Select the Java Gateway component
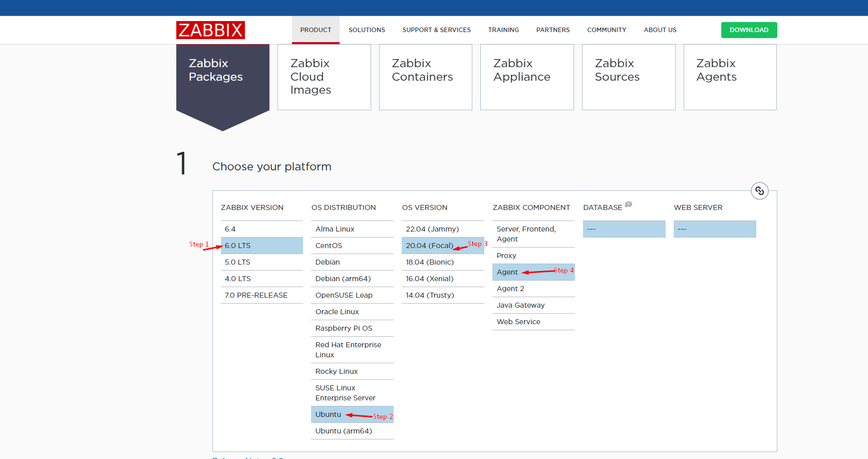 533,305
